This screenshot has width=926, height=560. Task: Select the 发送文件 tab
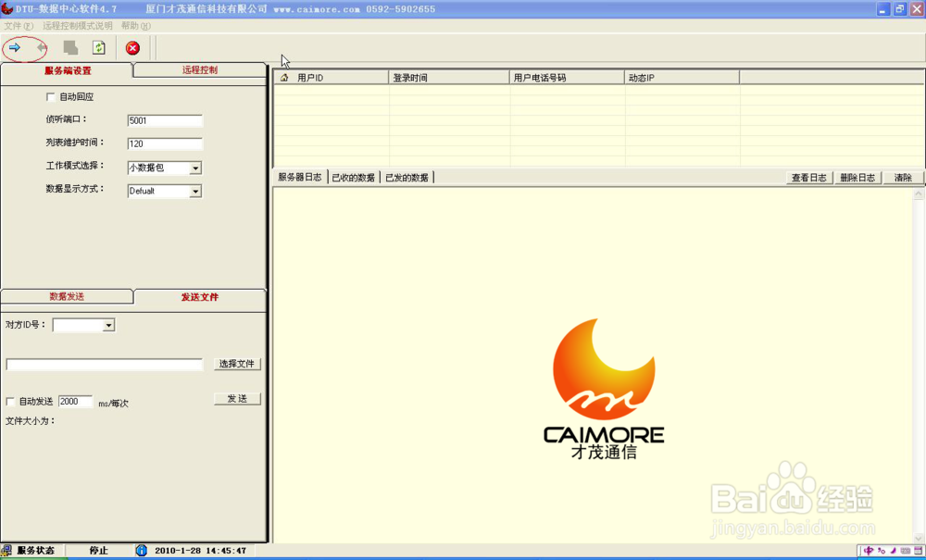pos(200,297)
